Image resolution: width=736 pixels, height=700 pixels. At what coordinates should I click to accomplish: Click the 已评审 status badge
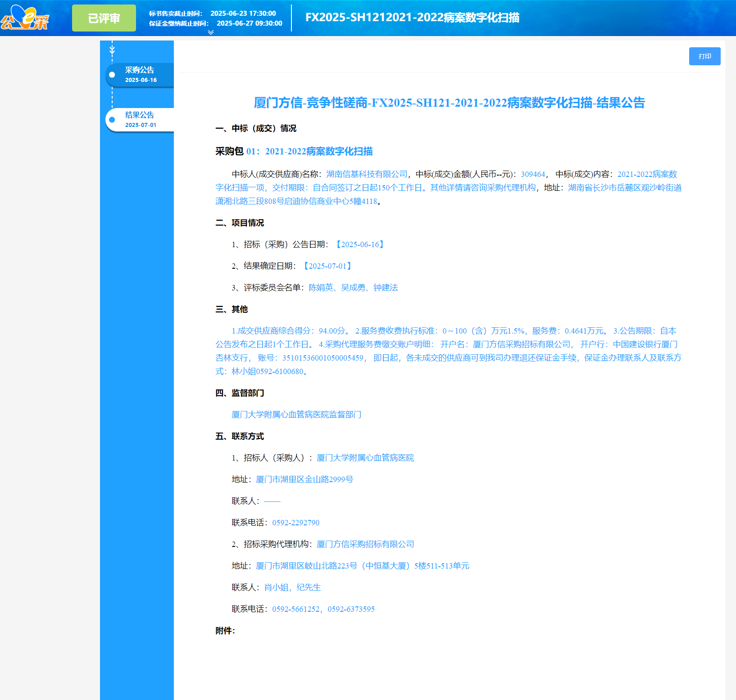[x=104, y=18]
